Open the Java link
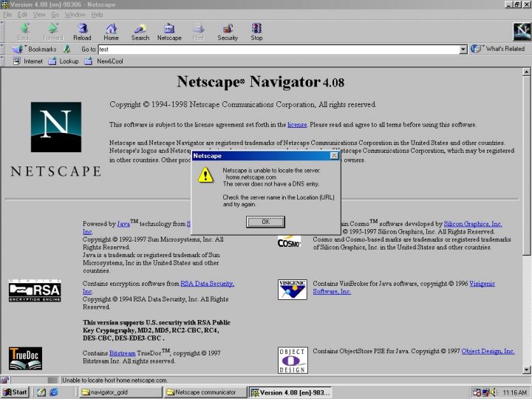 tap(123, 224)
